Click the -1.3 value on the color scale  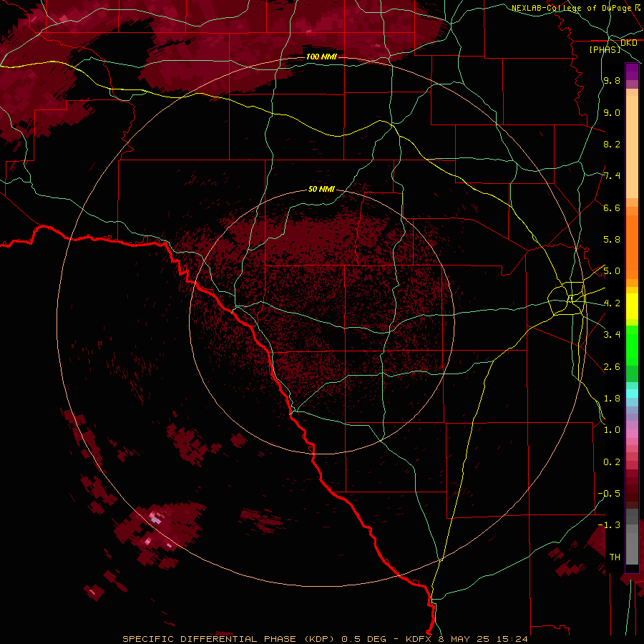point(609,525)
